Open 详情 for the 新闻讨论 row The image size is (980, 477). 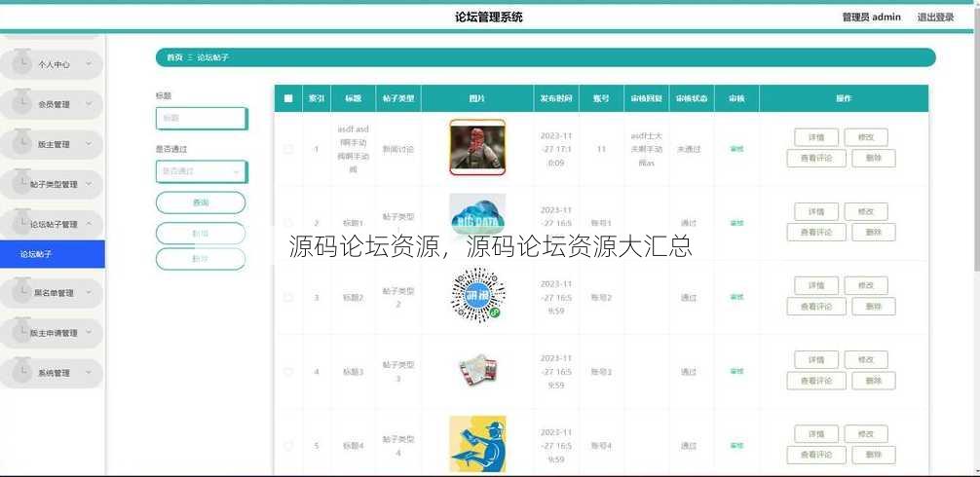pos(816,137)
